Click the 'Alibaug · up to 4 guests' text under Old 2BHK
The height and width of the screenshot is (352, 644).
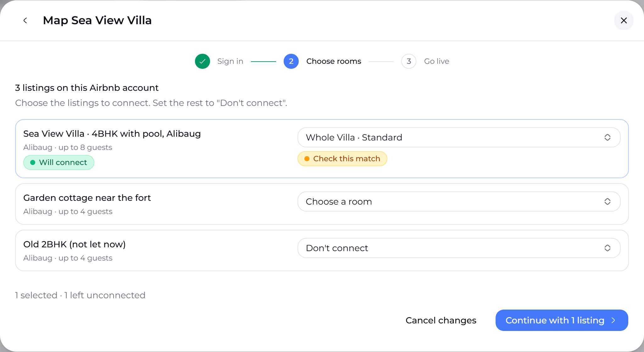pyautogui.click(x=68, y=258)
